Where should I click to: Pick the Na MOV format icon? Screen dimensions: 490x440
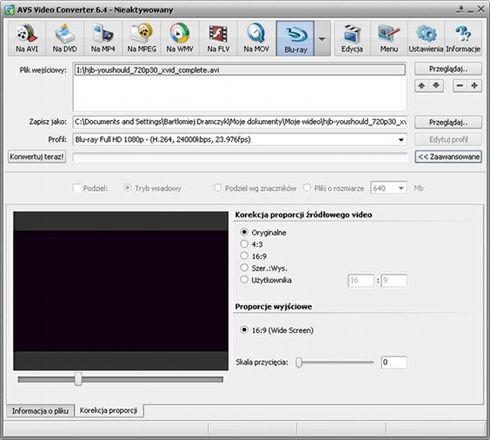(x=256, y=38)
